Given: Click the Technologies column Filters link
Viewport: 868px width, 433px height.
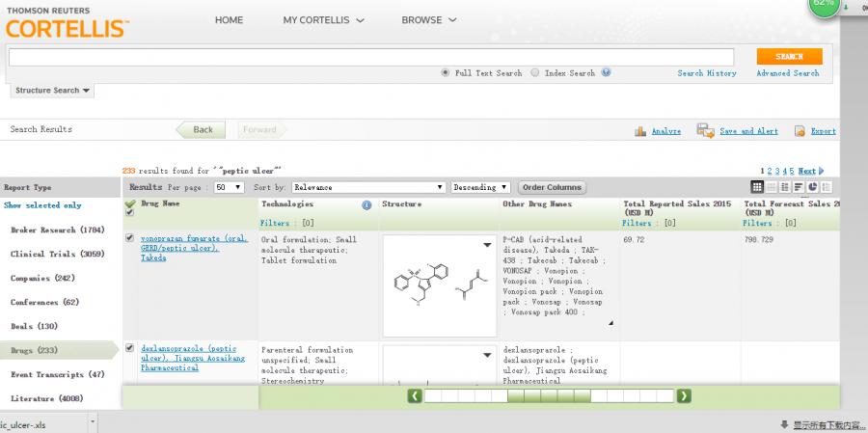Looking at the screenshot, I should point(275,223).
